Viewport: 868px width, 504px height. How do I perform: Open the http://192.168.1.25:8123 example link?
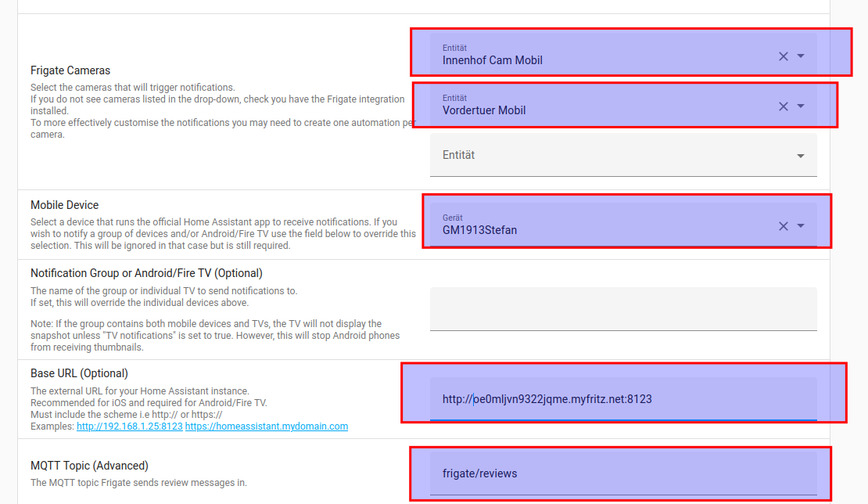pos(129,427)
